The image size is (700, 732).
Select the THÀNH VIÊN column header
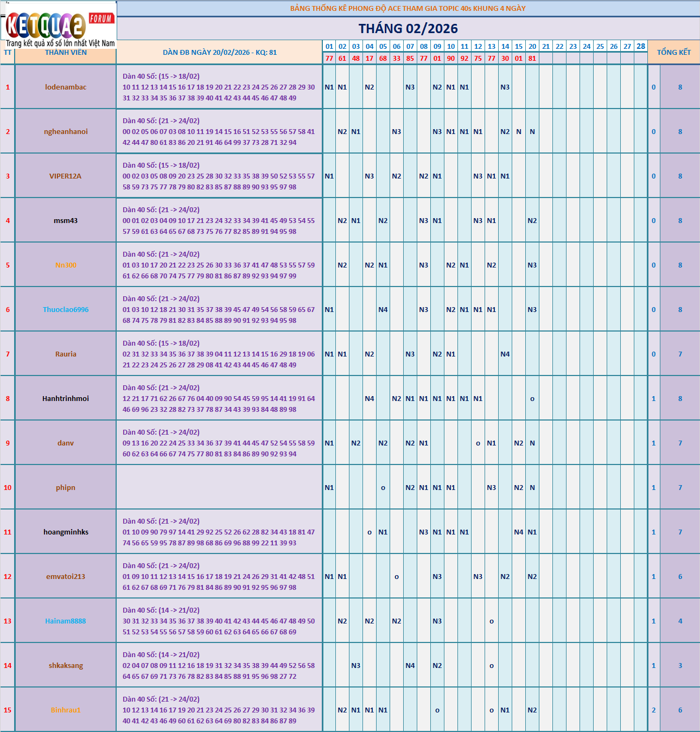pos(66,53)
